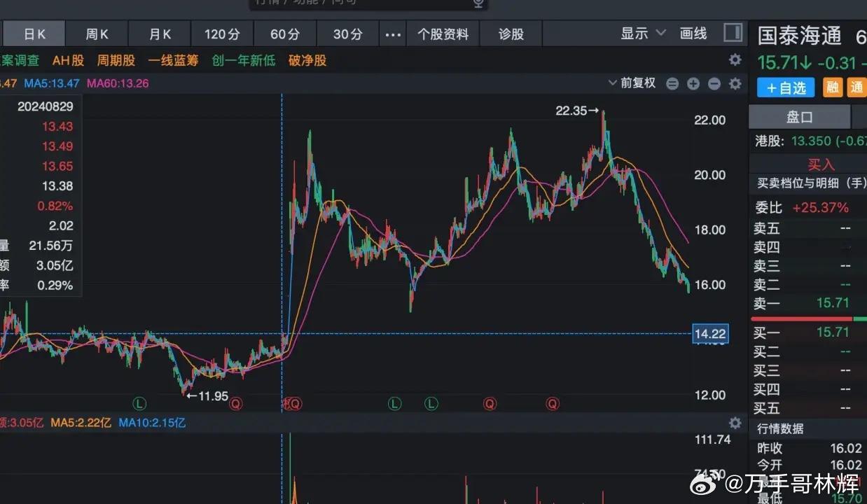Screen dimensions: 867x504
Task: Click the 3.05亿 amount in info box
Action: pos(55,265)
